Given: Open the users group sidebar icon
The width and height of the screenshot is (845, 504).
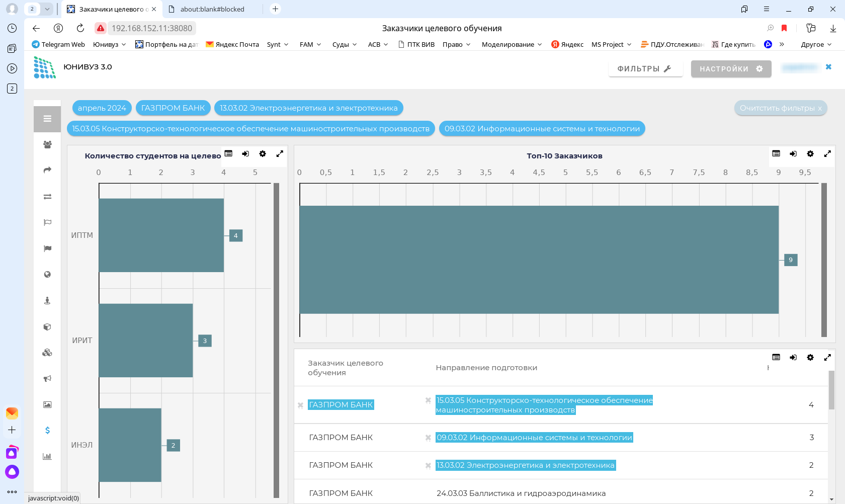Looking at the screenshot, I should click(47, 145).
